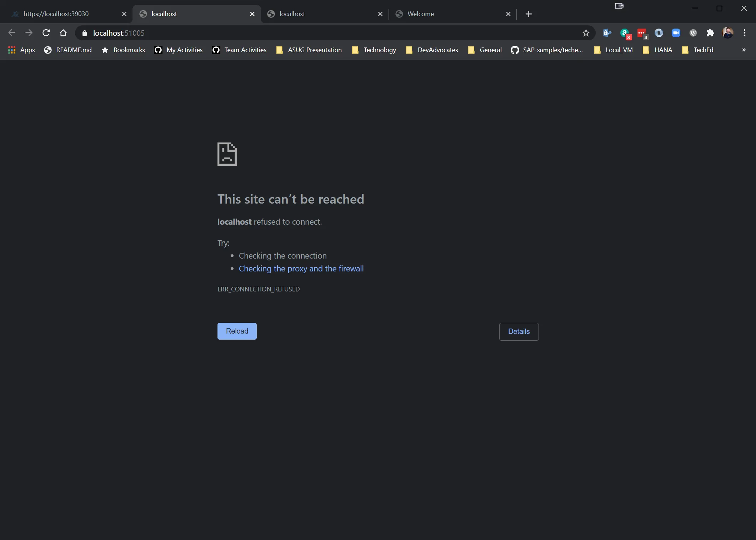Click Checking the proxy and firewall link
756x540 pixels.
301,269
